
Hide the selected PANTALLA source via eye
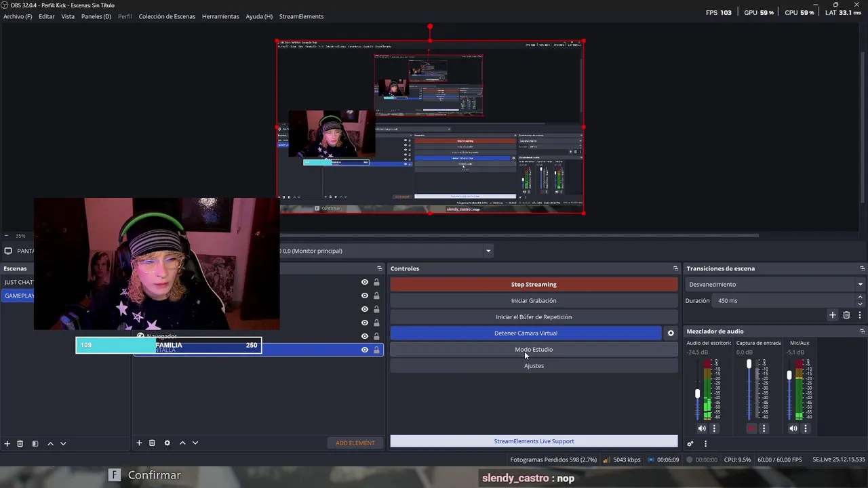pos(365,350)
